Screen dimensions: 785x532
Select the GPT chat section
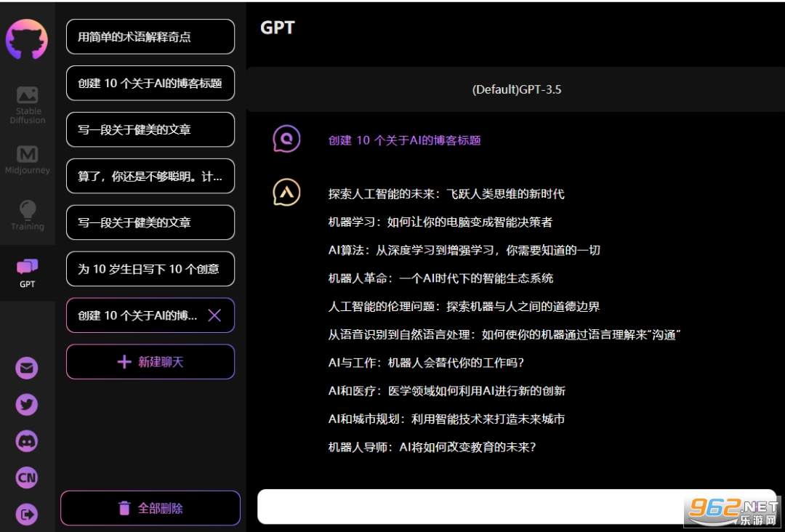27,273
